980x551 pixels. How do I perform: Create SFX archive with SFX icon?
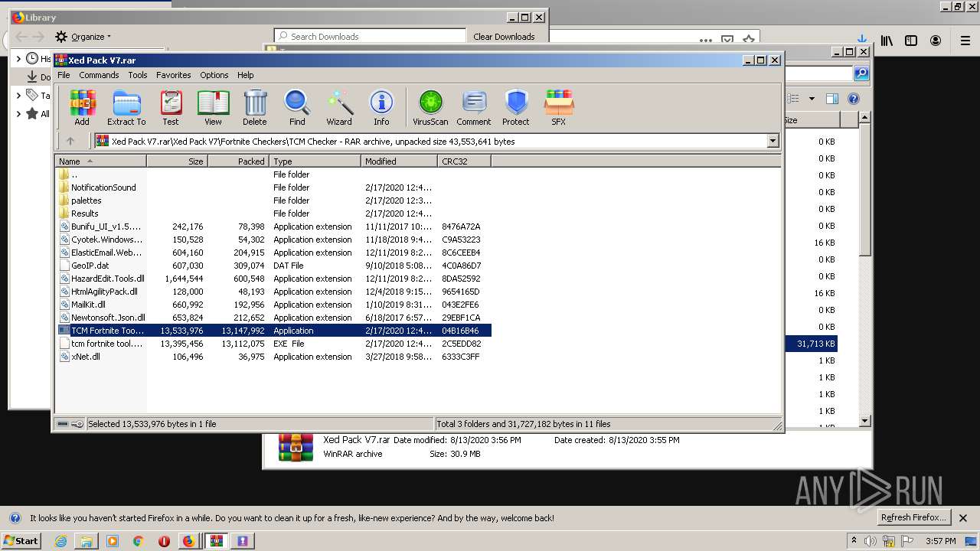pyautogui.click(x=559, y=107)
